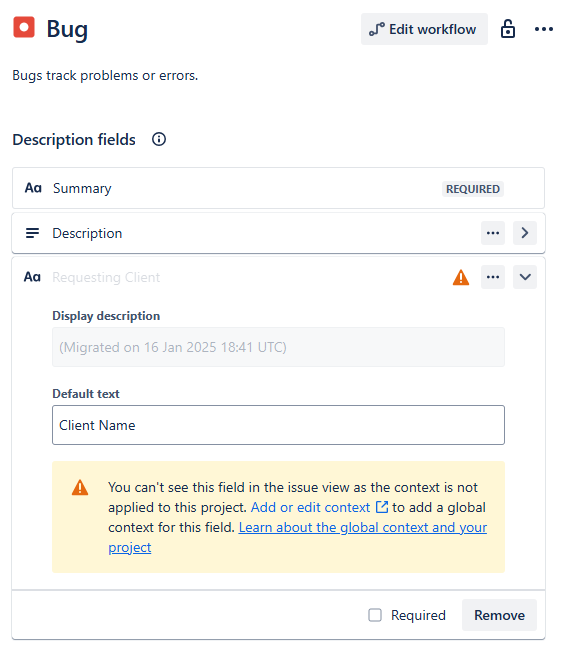This screenshot has width=576, height=646.
Task: Open the Add or edit context link
Action: pyautogui.click(x=319, y=507)
